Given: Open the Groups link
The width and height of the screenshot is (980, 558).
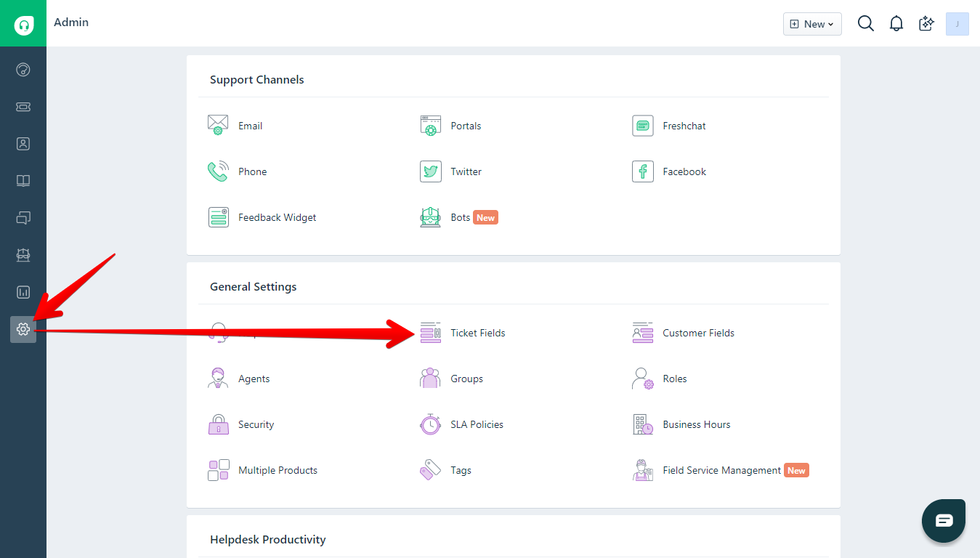Looking at the screenshot, I should click(466, 379).
